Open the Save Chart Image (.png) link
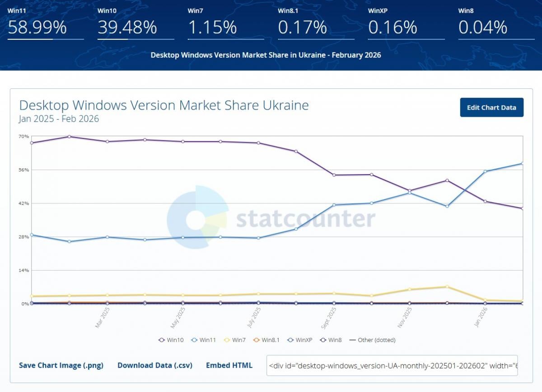542x392 pixels. [61, 365]
